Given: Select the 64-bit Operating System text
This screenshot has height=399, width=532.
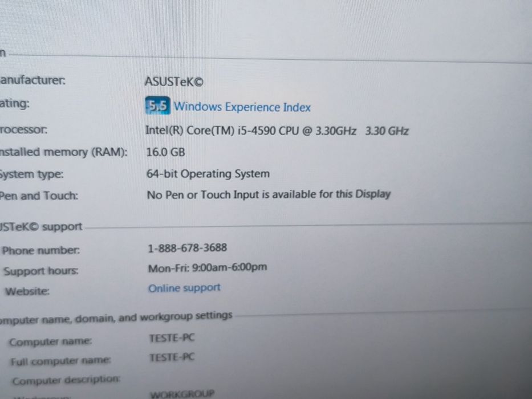Looking at the screenshot, I should [x=208, y=174].
